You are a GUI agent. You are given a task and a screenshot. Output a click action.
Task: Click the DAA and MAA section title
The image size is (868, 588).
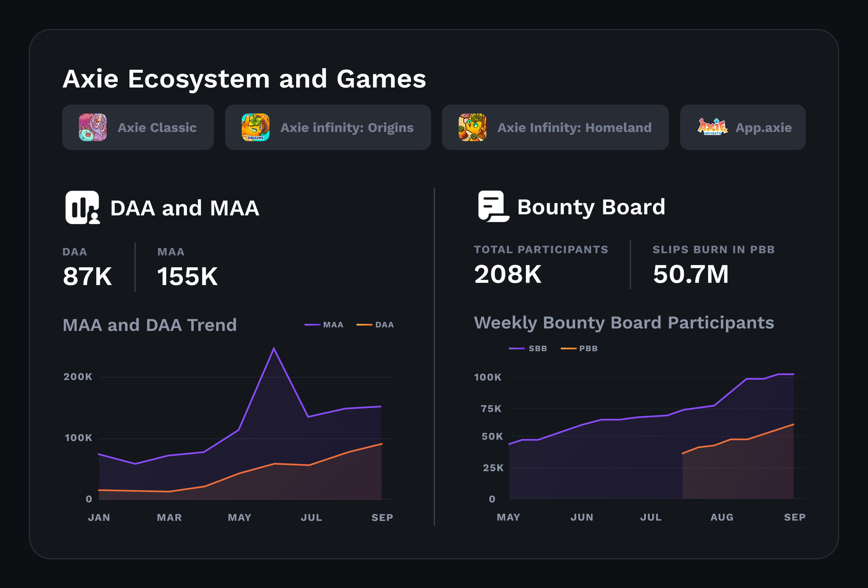tap(185, 208)
